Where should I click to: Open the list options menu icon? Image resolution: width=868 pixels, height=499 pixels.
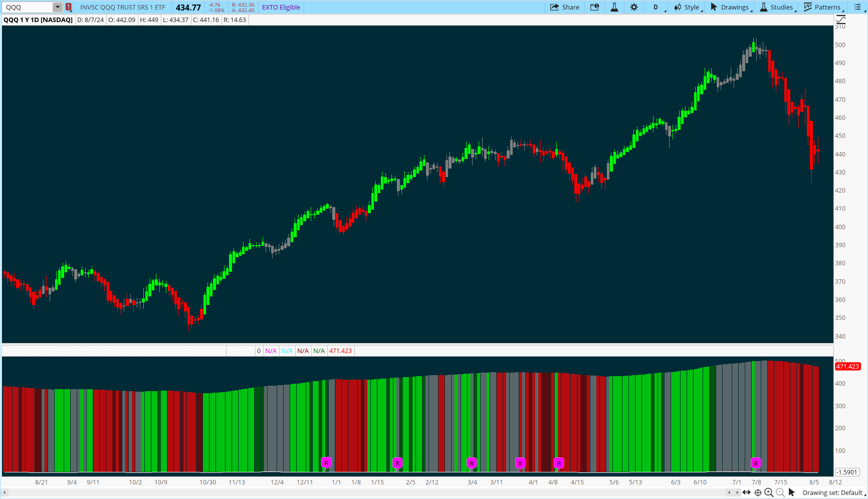coord(857,7)
